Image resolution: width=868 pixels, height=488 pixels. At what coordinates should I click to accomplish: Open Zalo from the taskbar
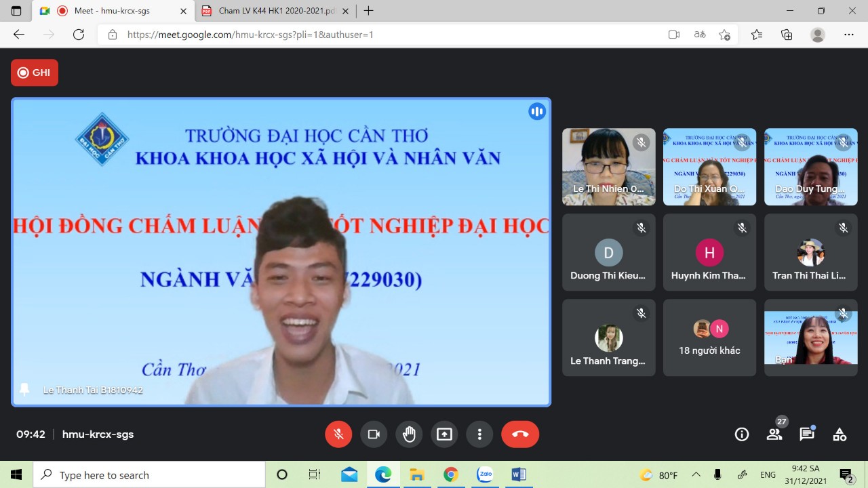[x=484, y=474]
